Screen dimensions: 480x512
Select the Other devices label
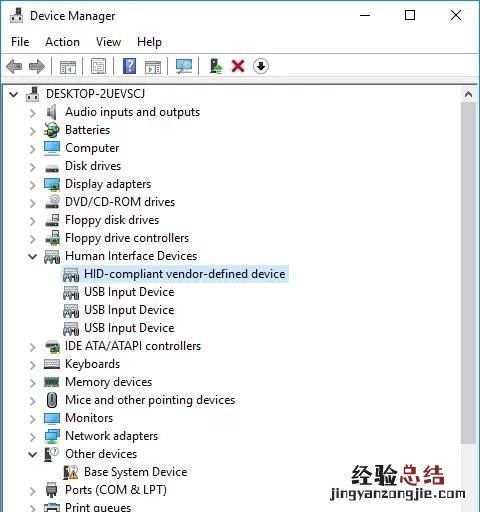[101, 454]
